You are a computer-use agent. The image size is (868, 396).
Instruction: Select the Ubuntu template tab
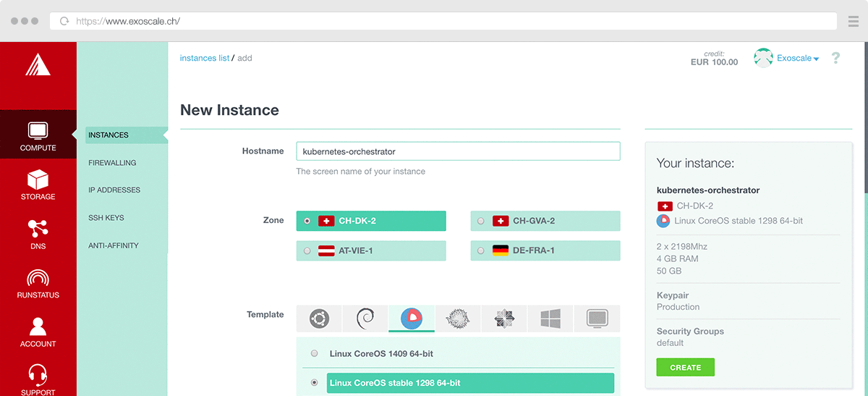click(x=319, y=319)
